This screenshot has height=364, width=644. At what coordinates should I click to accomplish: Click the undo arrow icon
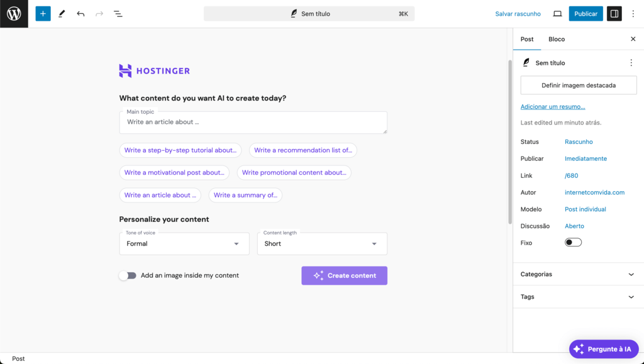(80, 13)
